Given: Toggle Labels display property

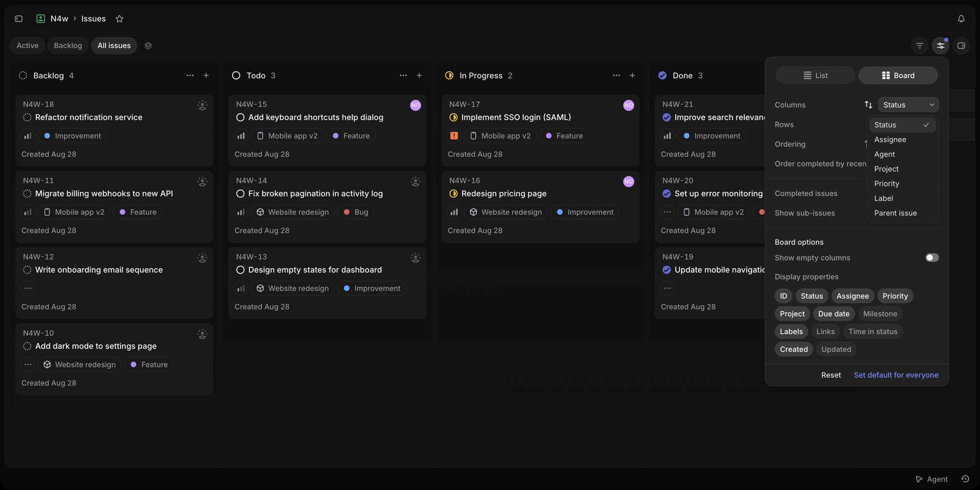Looking at the screenshot, I should coord(791,332).
